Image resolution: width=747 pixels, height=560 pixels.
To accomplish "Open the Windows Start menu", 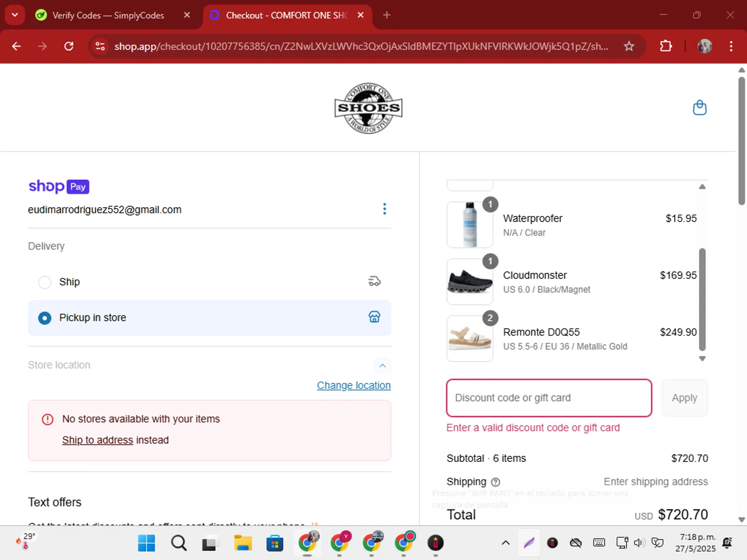I will (146, 543).
